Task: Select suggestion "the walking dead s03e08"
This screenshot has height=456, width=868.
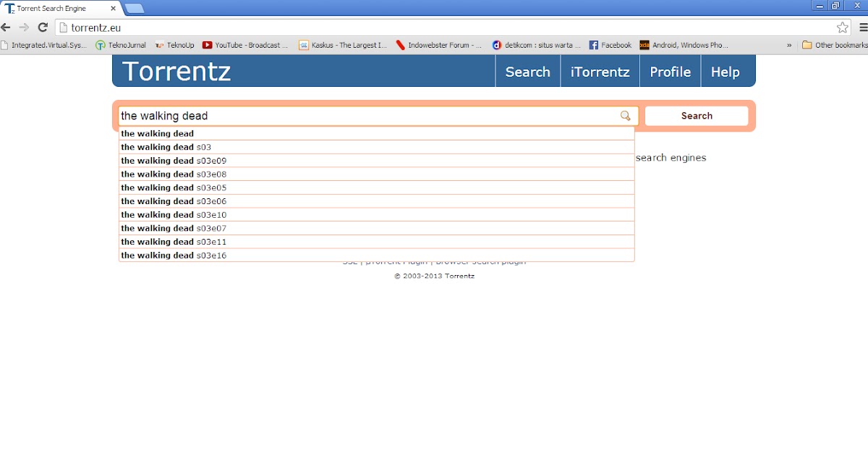Action: point(377,174)
